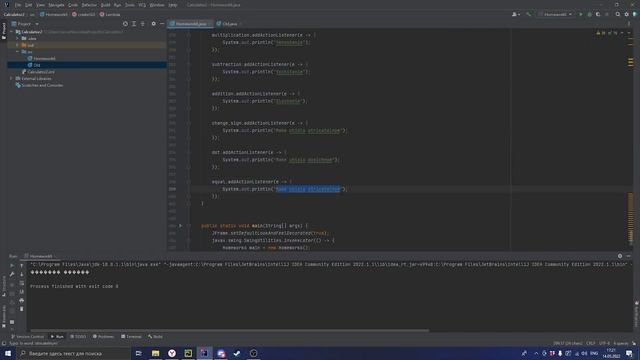
Task: Locate opened file in Project tree icon
Action: point(125,24)
